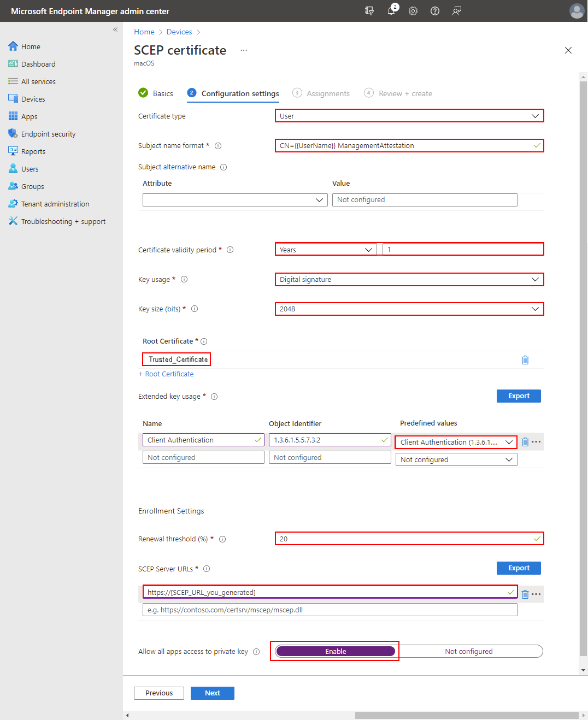Click the horizontal scrollbar at bottom
The image size is (588, 720).
click(466, 715)
